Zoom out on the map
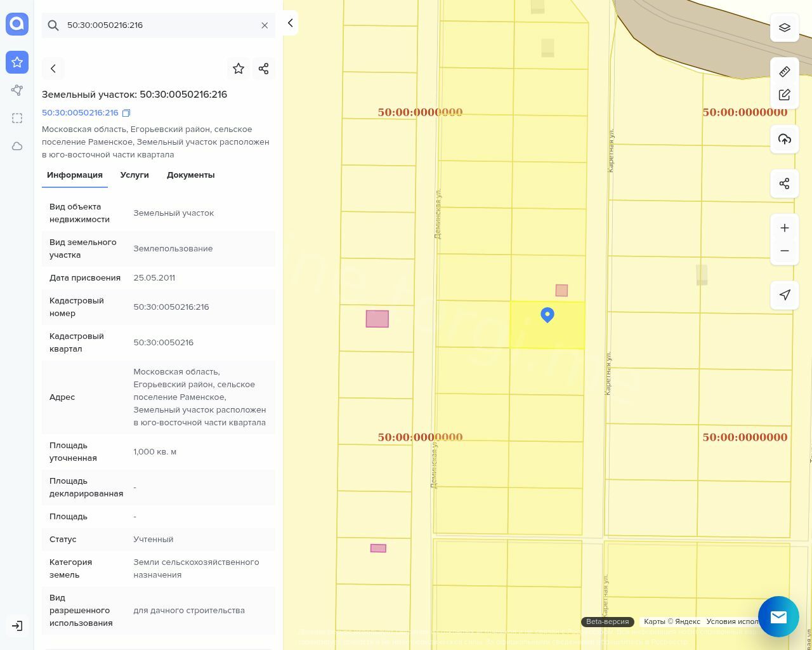812x650 pixels. coord(784,251)
